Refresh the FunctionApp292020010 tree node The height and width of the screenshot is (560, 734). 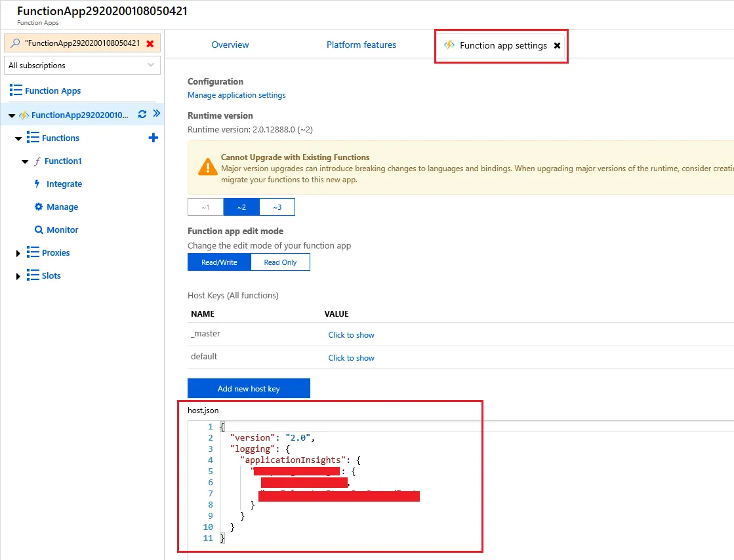point(142,114)
